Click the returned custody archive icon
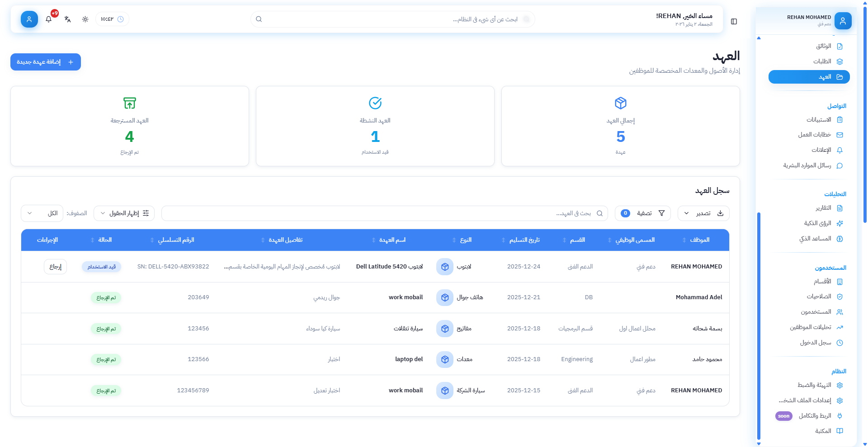868x447 pixels. coord(130,103)
